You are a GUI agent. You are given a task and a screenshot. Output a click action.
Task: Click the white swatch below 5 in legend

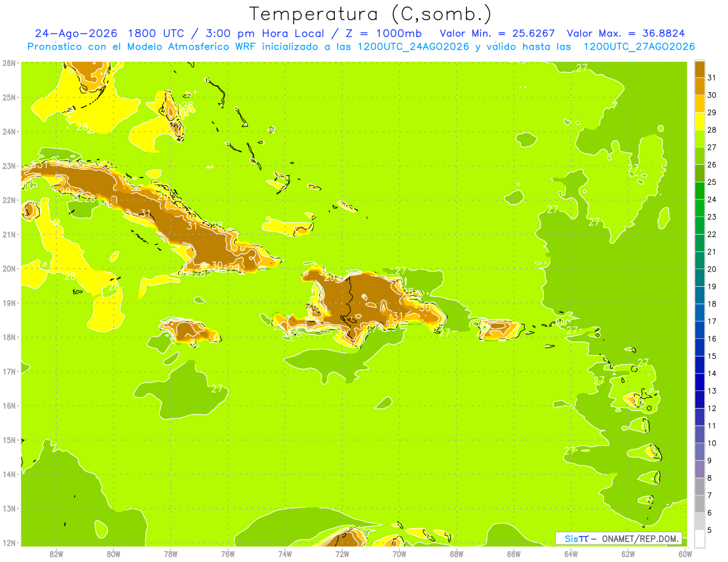700,538
